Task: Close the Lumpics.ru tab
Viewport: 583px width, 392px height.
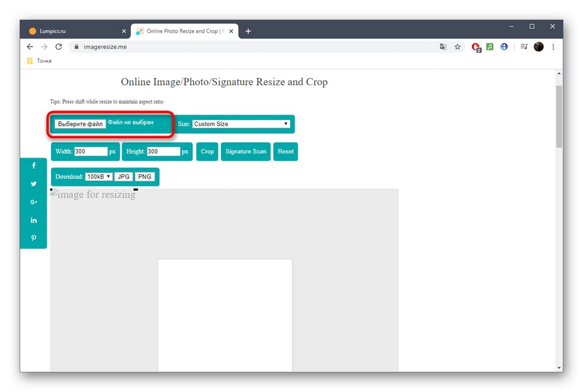Action: click(124, 31)
